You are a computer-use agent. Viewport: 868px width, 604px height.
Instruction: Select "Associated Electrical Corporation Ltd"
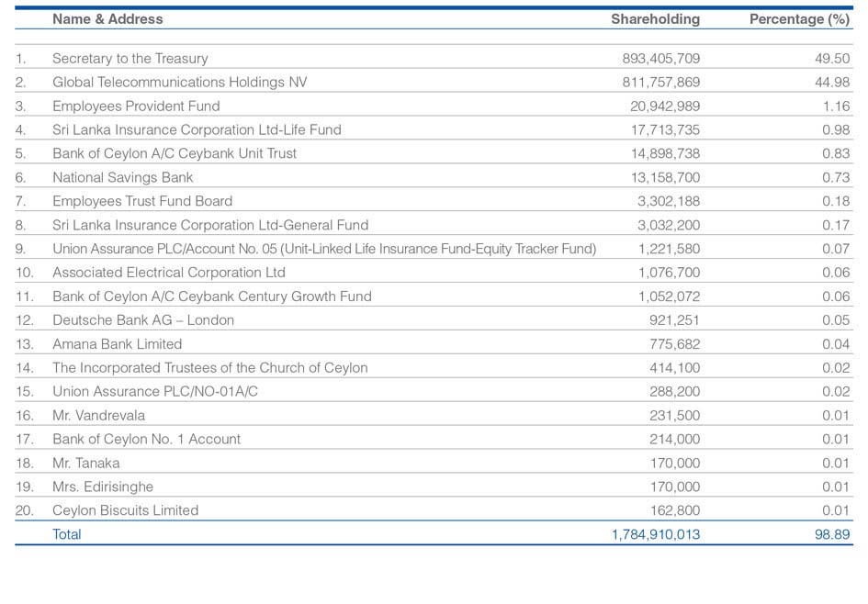point(169,273)
